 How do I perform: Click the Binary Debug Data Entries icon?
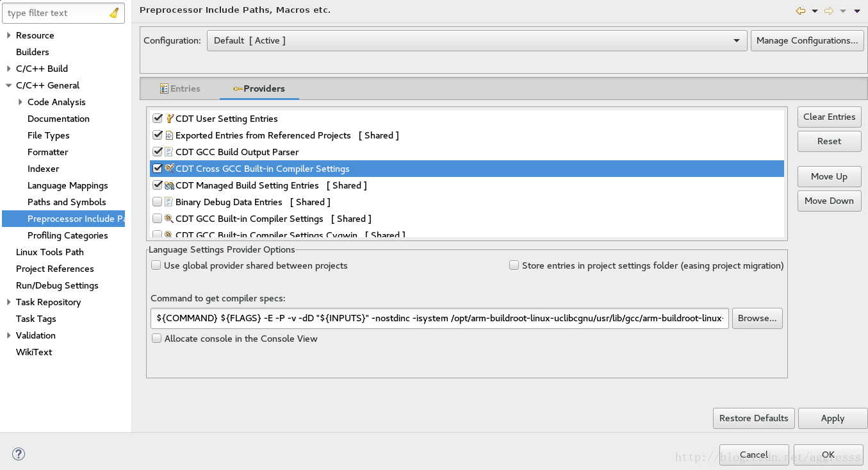click(170, 202)
